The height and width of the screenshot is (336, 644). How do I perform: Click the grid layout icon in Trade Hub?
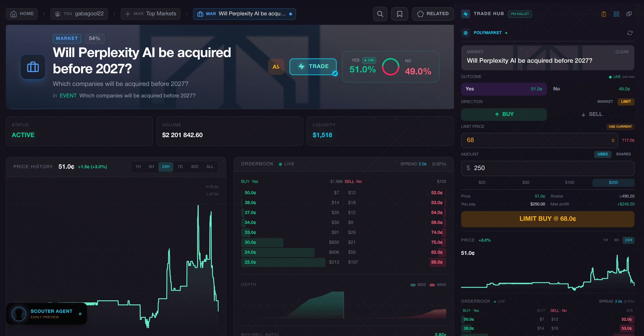pos(616,14)
